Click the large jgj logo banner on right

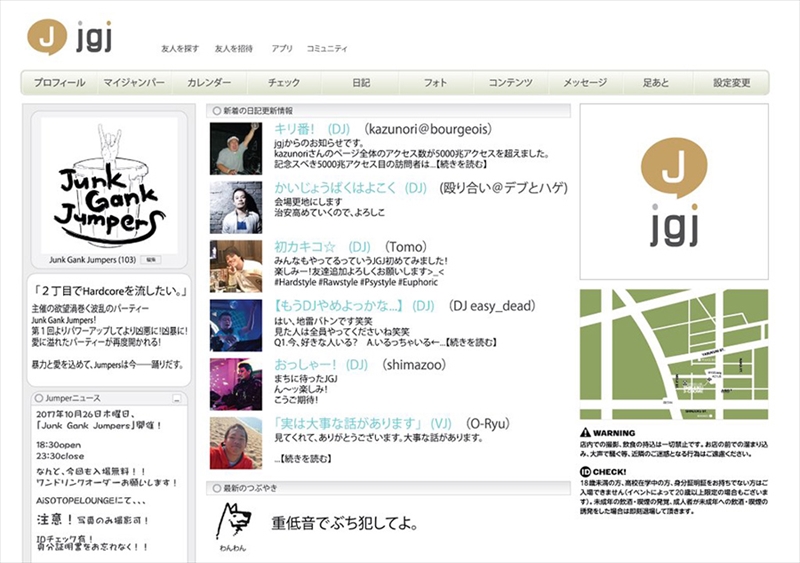(x=673, y=192)
